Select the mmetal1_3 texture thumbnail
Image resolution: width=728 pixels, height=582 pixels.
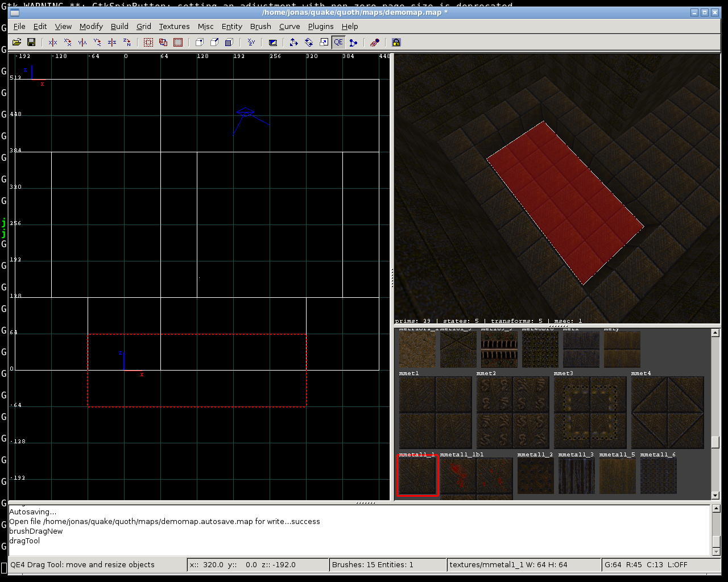(x=577, y=476)
